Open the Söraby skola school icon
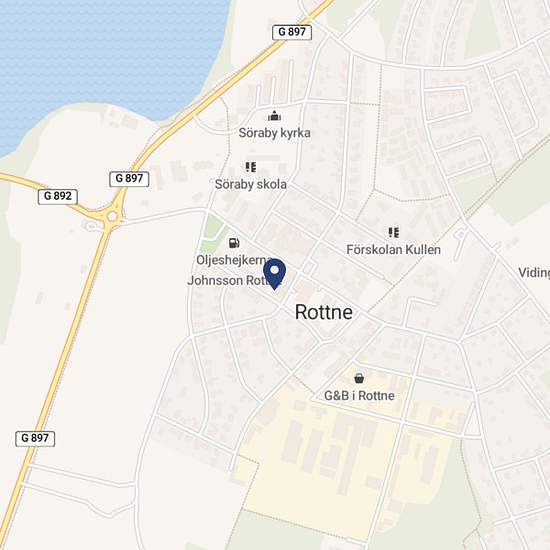Screen dimensions: 550x550 click(x=251, y=167)
